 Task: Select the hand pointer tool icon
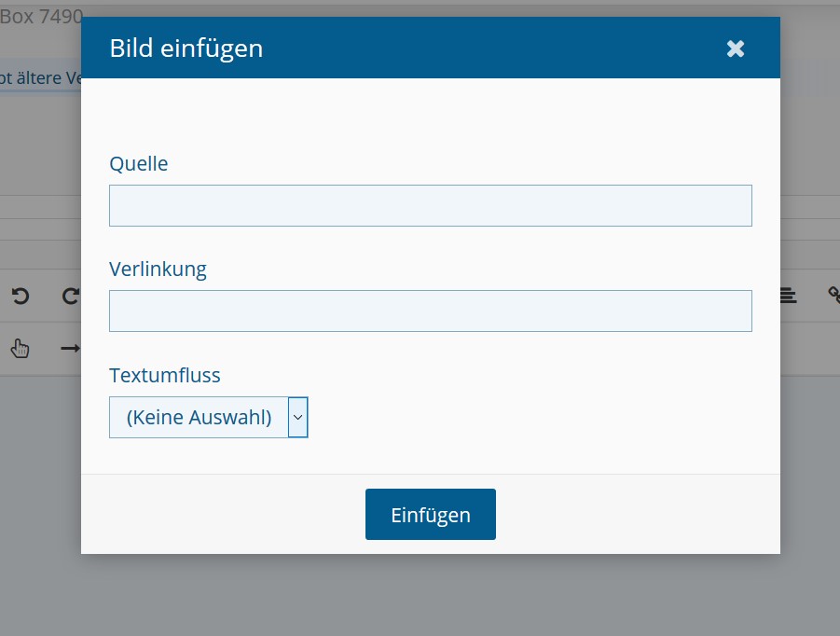point(21,348)
